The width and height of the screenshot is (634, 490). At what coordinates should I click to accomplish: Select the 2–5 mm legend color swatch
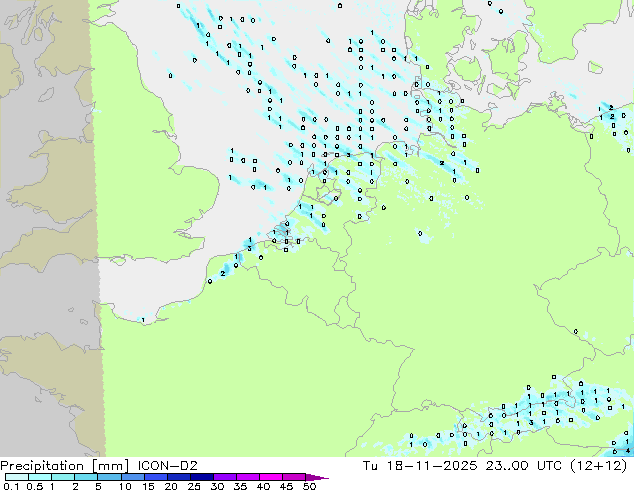86,477
